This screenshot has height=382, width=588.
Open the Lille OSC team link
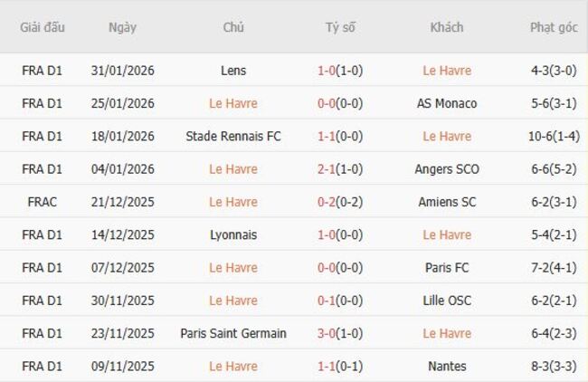pos(447,301)
